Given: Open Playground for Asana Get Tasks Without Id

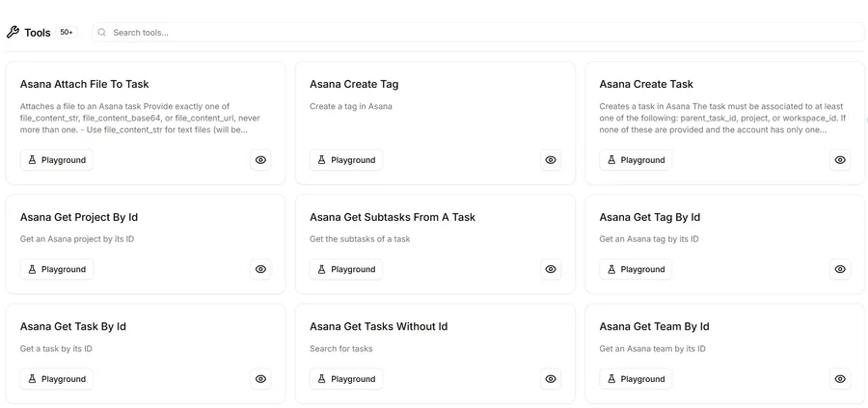Looking at the screenshot, I should coord(346,379).
